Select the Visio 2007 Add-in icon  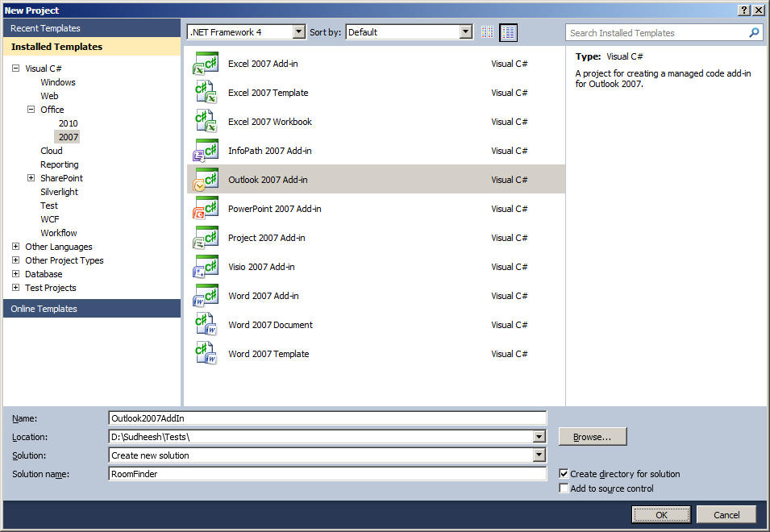(206, 266)
